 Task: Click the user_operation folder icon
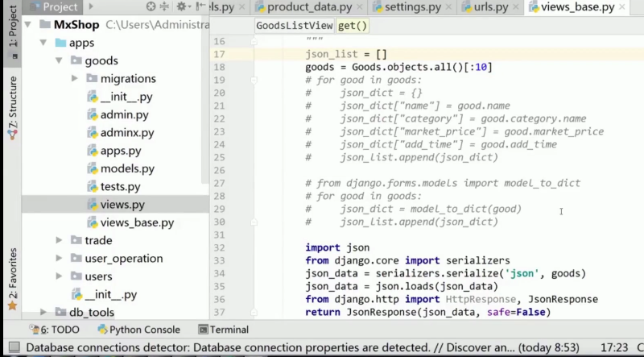(x=76, y=259)
